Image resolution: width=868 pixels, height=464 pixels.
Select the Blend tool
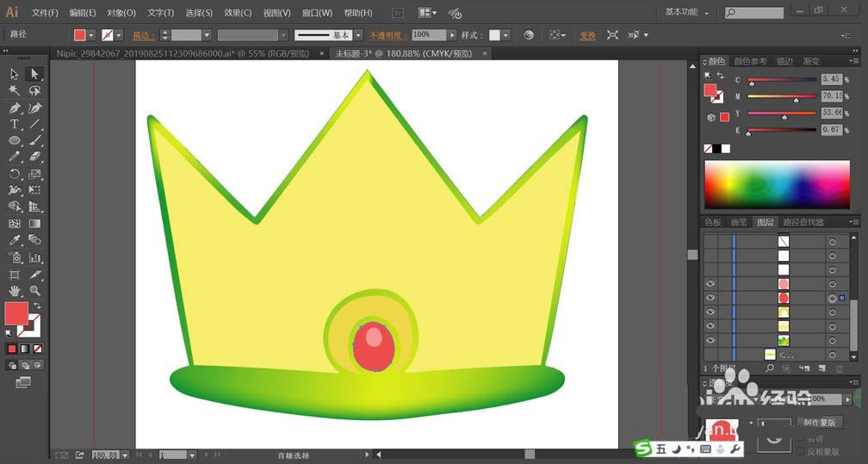[34, 240]
